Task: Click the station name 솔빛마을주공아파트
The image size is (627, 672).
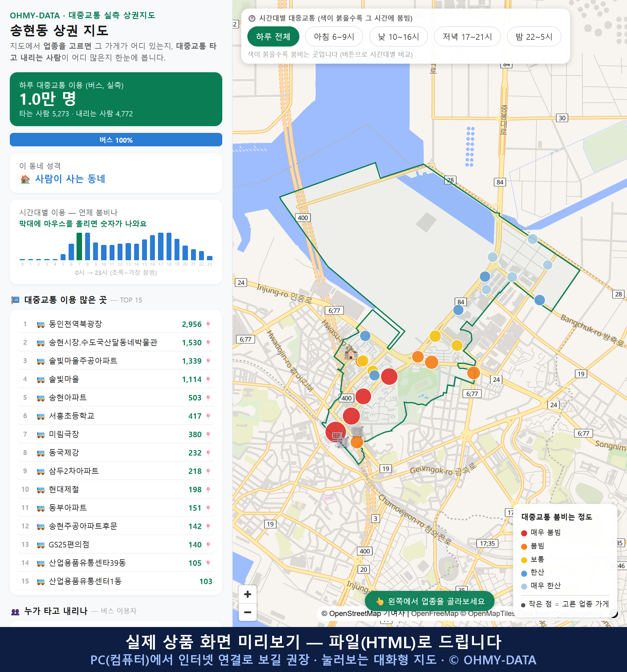Action: pyautogui.click(x=83, y=361)
